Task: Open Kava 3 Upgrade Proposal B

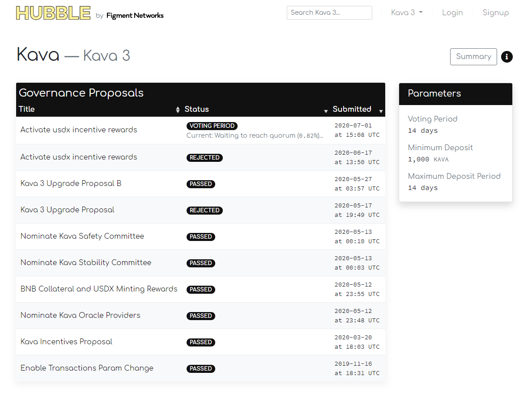Action: pyautogui.click(x=71, y=183)
